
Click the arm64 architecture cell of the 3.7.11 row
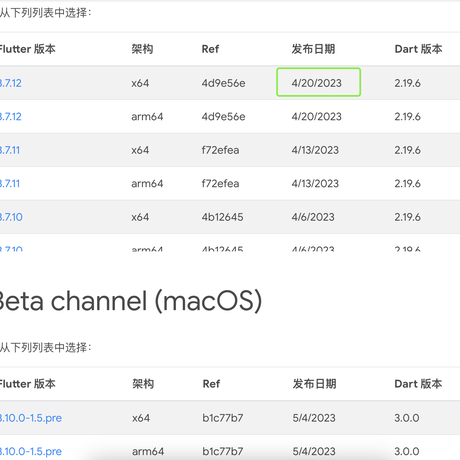147,184
